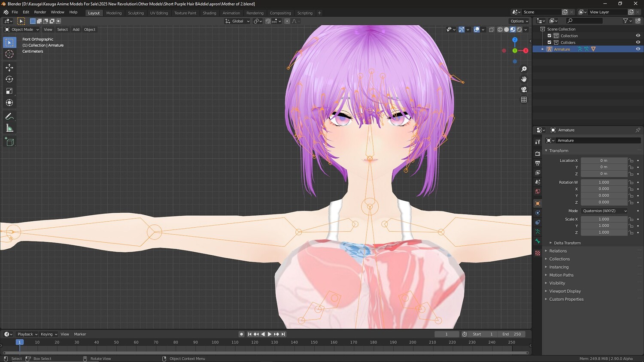The width and height of the screenshot is (644, 362).
Task: Toggle proportional editing in the header
Action: (x=287, y=21)
